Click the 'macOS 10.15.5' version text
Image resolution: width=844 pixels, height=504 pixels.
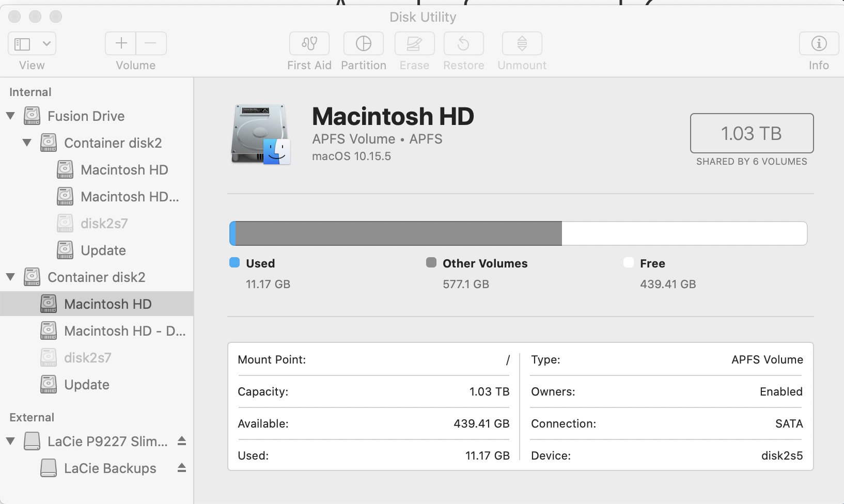(351, 156)
